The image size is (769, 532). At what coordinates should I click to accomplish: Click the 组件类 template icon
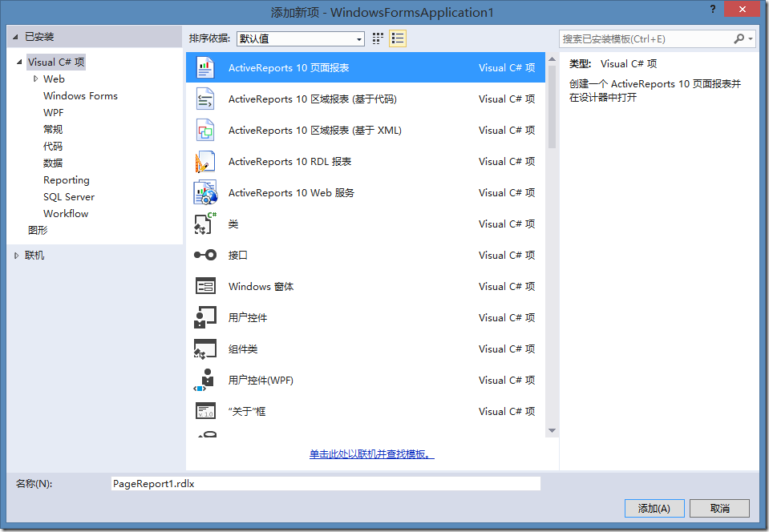click(205, 349)
